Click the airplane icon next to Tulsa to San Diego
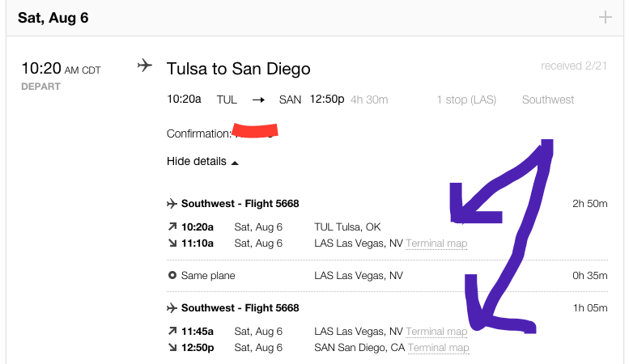Screen dimensions: 629x364 tap(145, 66)
